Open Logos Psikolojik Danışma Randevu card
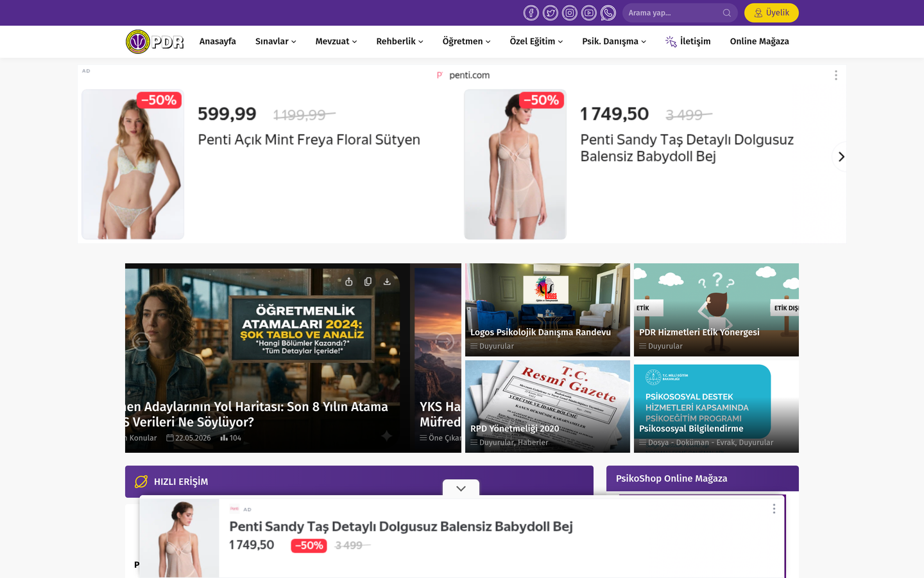The height and width of the screenshot is (578, 924). tap(547, 310)
